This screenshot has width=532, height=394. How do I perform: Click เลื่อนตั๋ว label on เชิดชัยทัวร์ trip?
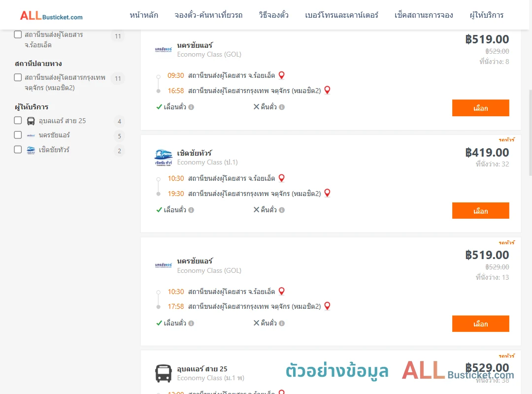pyautogui.click(x=175, y=210)
